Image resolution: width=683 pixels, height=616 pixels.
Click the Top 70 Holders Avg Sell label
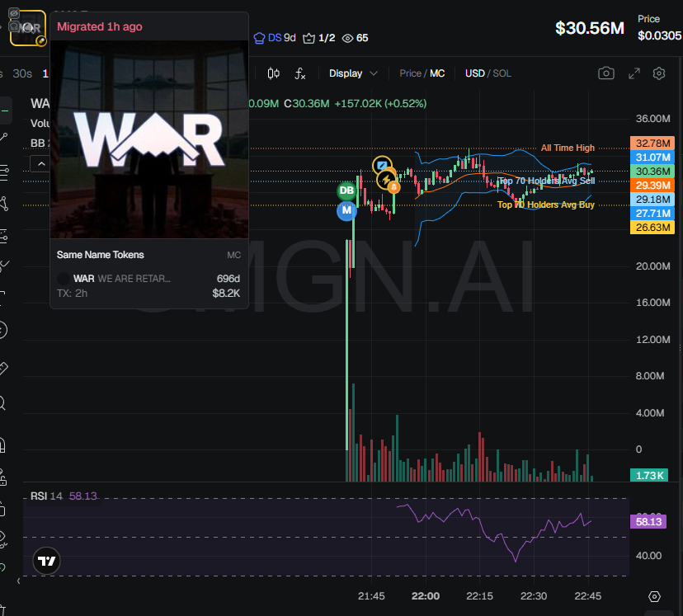[x=547, y=181]
